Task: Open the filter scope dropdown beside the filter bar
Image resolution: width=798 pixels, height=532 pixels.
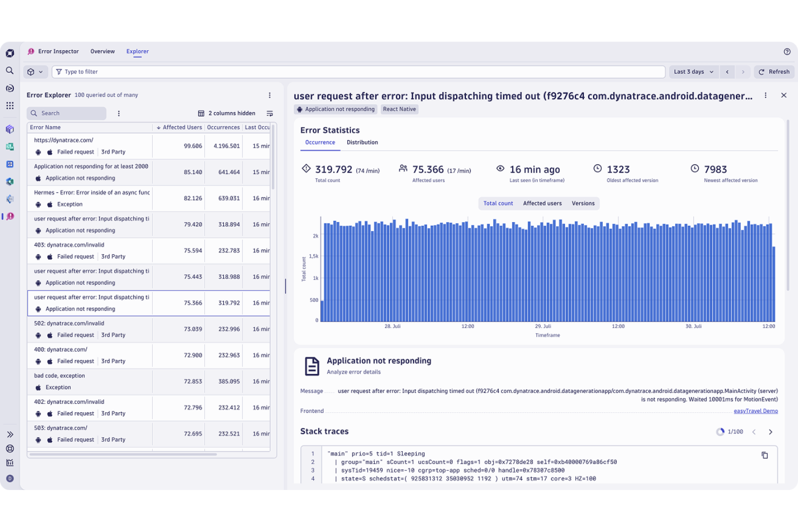Action: coord(35,71)
